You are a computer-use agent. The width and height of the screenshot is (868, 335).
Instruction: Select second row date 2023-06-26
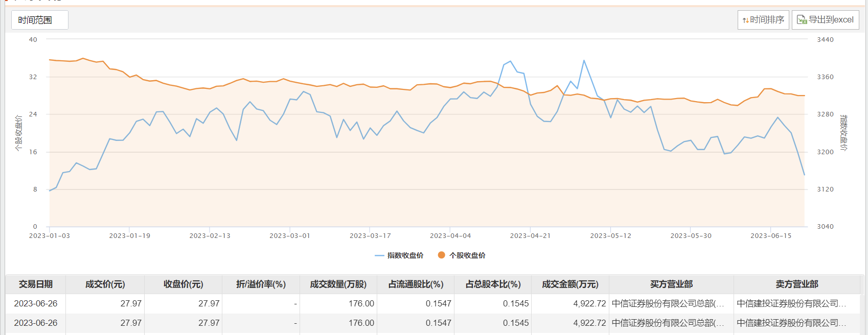[36, 323]
